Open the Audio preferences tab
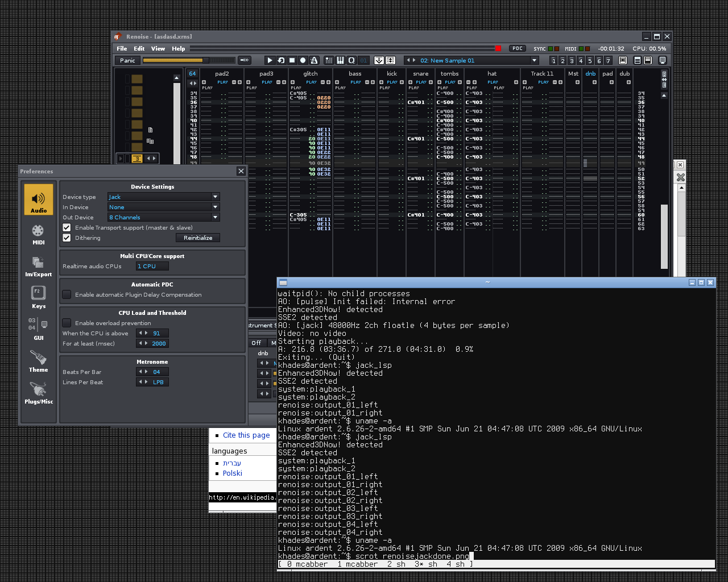Viewport: 728px width, 582px height. [x=39, y=199]
